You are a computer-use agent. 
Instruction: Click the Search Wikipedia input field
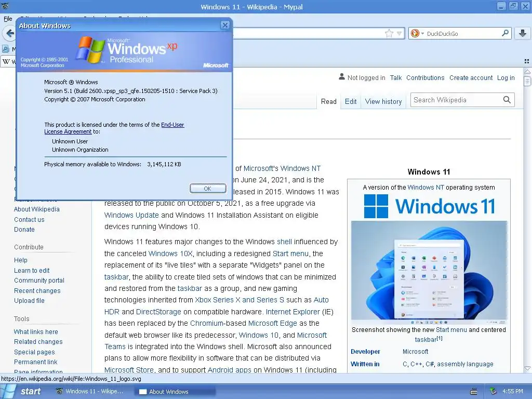point(456,100)
